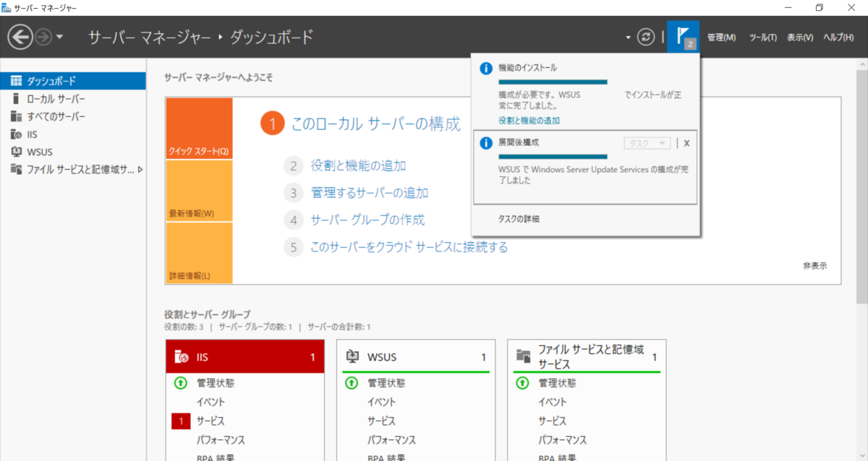Dismiss the 展開後構成 notification with X
This screenshot has width=868, height=461.
coord(686,143)
